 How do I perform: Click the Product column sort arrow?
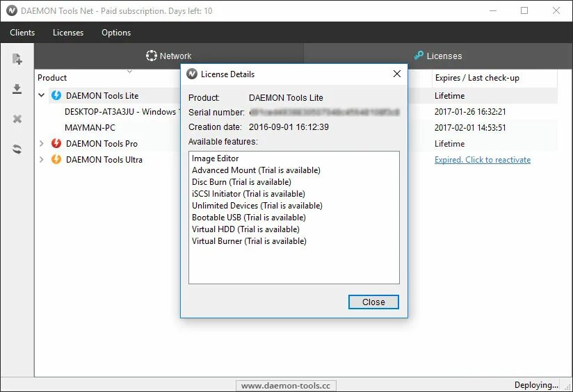pyautogui.click(x=130, y=71)
